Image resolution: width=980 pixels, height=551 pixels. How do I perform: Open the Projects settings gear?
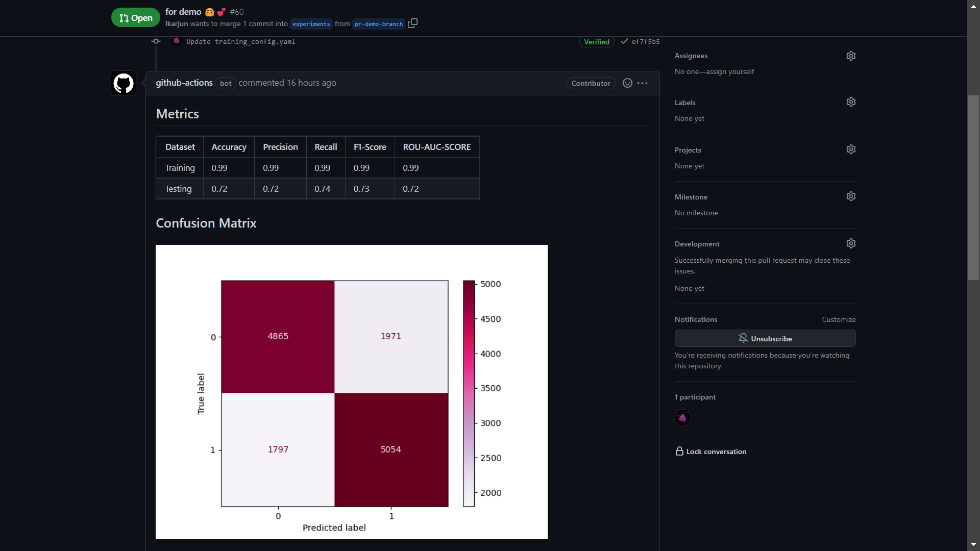coord(851,149)
